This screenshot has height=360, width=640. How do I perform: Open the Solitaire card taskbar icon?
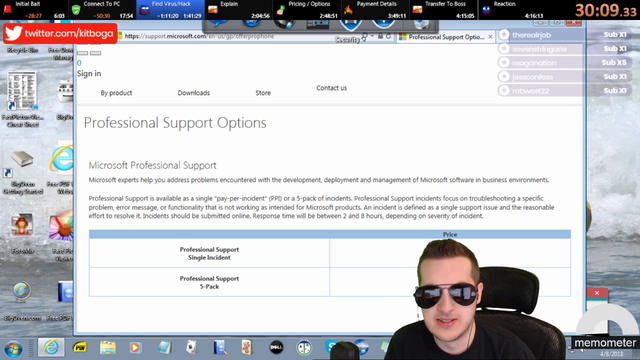pos(191,348)
